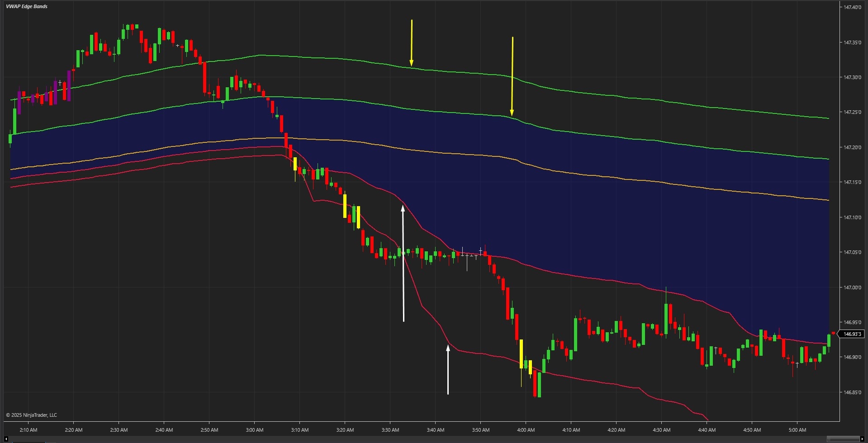868x443 pixels.
Task: Click the 5:00 AM time axis label
Action: (x=797, y=430)
